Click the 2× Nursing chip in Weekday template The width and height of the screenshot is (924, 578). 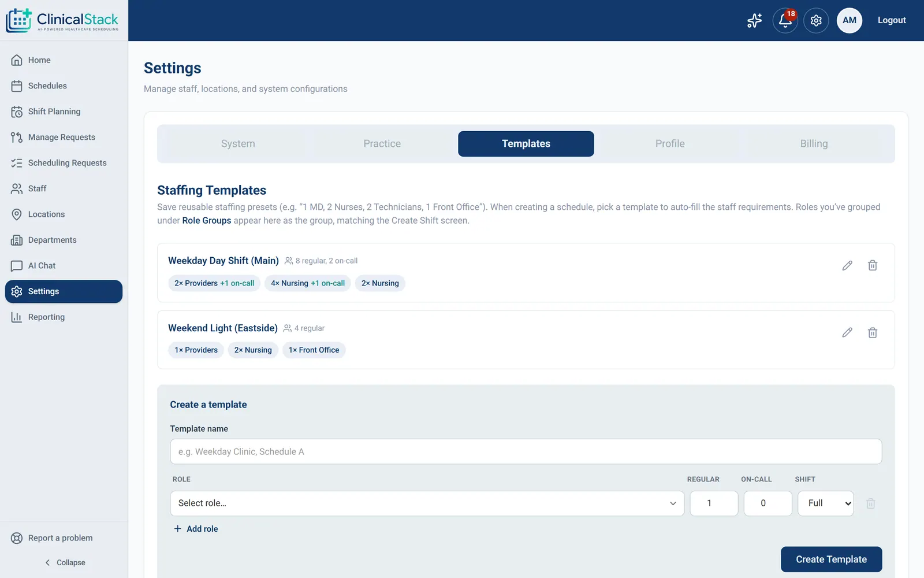click(380, 283)
